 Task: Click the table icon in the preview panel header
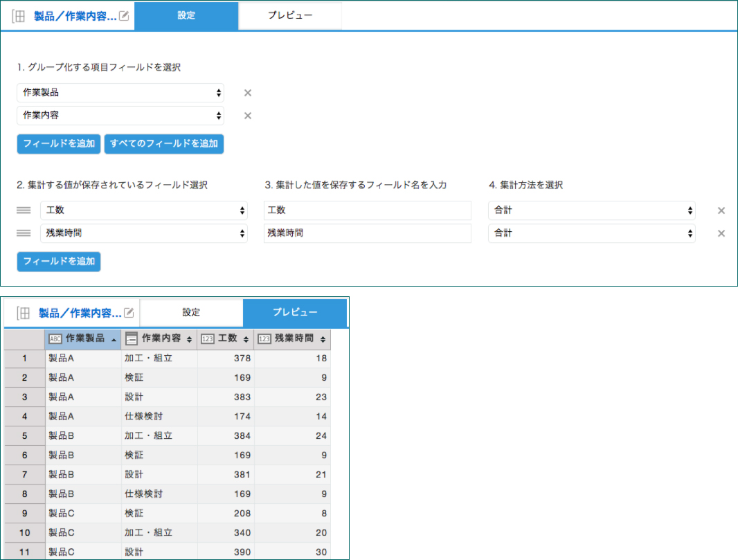point(23,313)
